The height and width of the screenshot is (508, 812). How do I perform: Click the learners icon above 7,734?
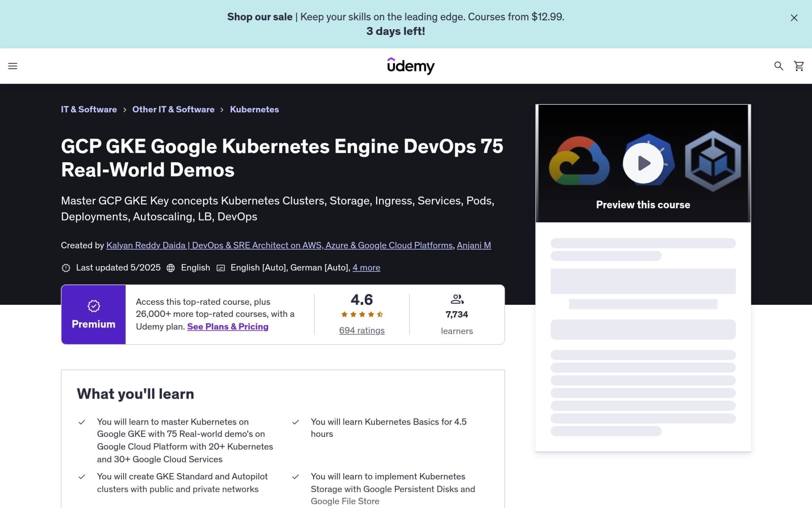point(457,299)
